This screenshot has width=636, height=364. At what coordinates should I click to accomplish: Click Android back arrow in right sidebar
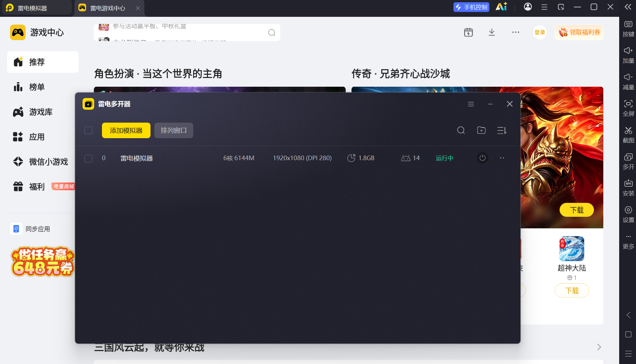pyautogui.click(x=628, y=315)
